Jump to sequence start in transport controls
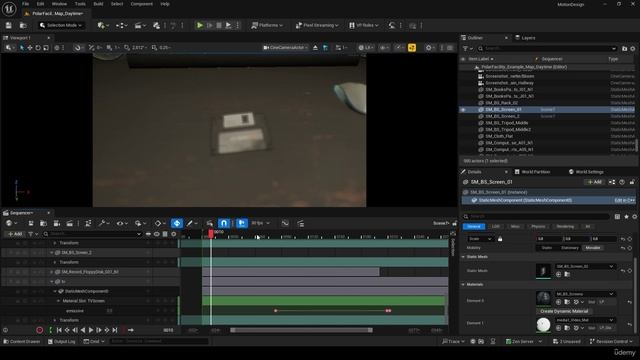Screen dimensions: 640x360 coord(59,330)
